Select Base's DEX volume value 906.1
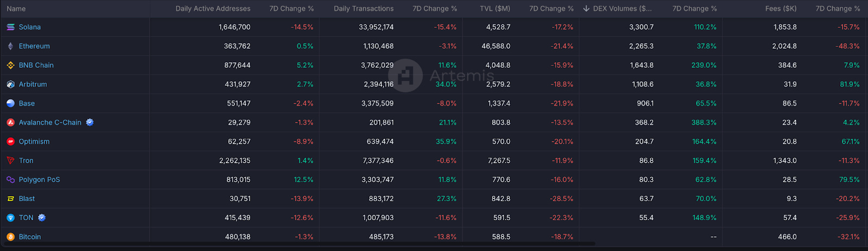868x251 pixels. [x=645, y=104]
